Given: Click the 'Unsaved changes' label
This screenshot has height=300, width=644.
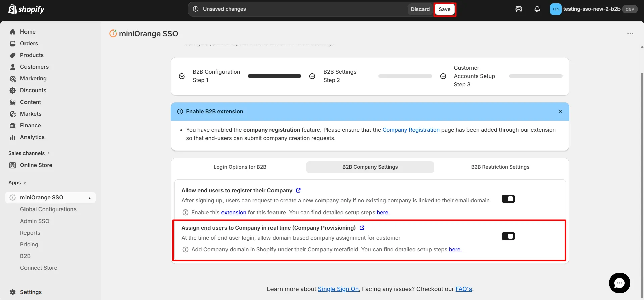Looking at the screenshot, I should coord(225,9).
